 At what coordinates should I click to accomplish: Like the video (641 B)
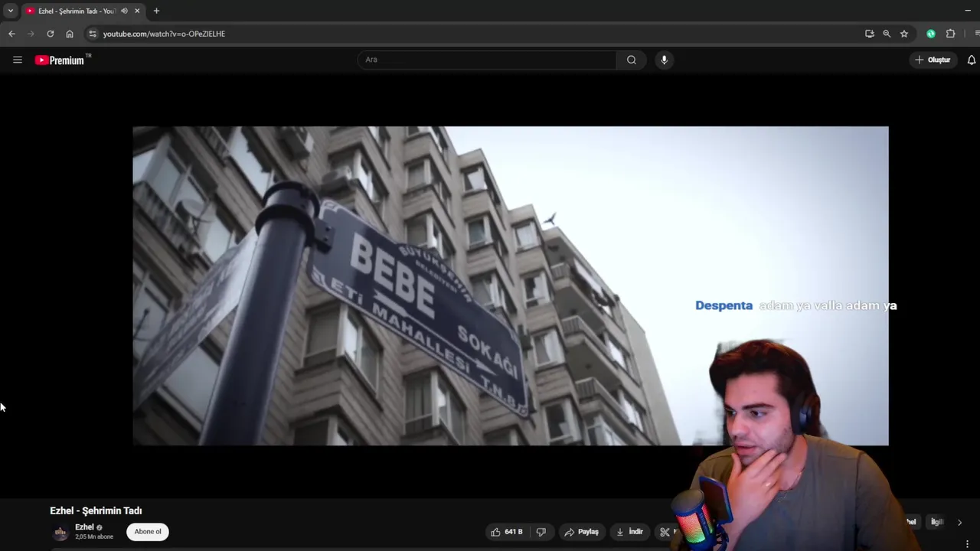pyautogui.click(x=507, y=532)
